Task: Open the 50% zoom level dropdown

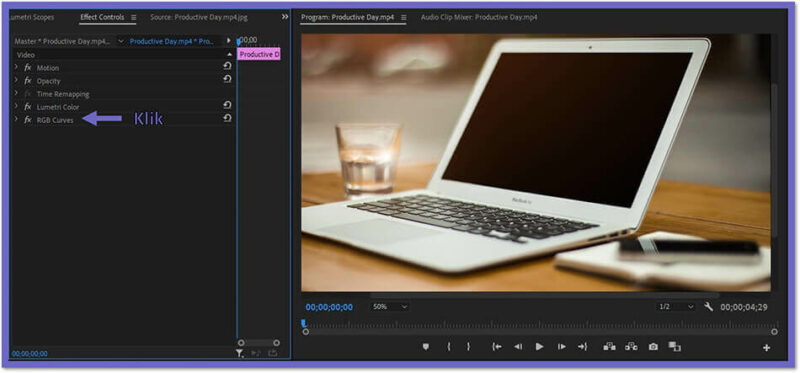Action: pyautogui.click(x=390, y=307)
